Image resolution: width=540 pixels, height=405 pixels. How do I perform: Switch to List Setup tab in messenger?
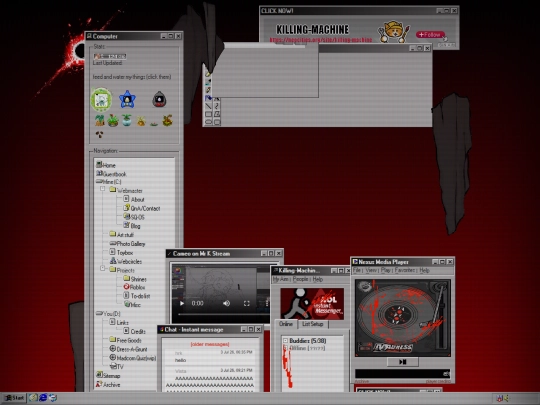point(312,324)
